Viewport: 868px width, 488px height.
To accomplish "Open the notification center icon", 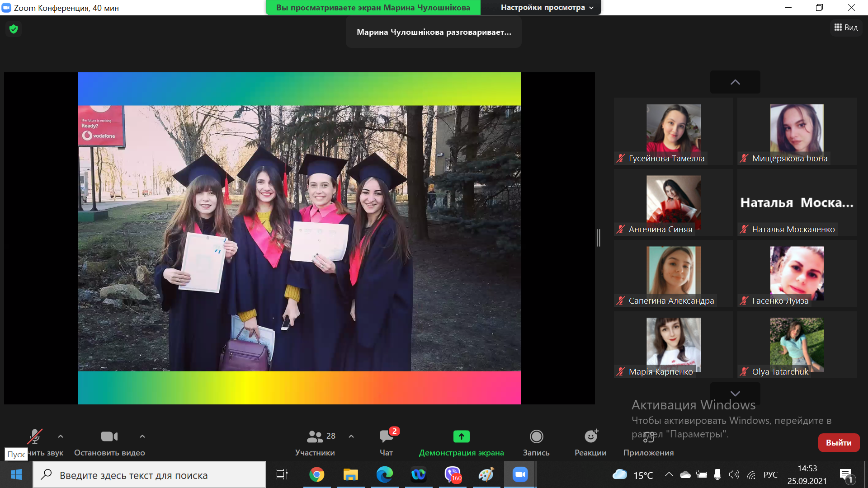I will (x=846, y=475).
